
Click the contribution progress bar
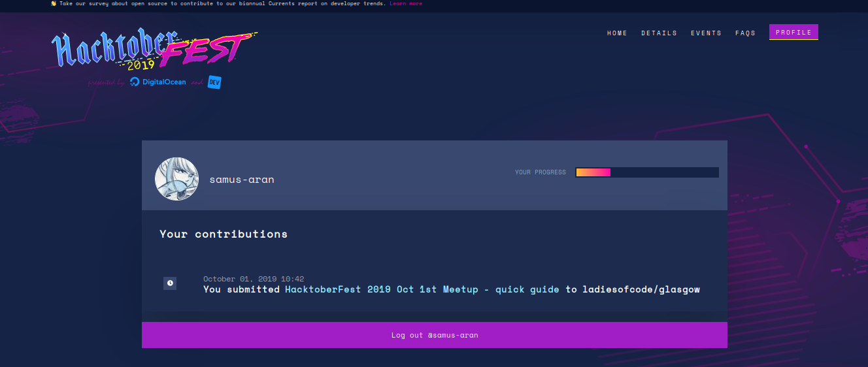point(647,172)
